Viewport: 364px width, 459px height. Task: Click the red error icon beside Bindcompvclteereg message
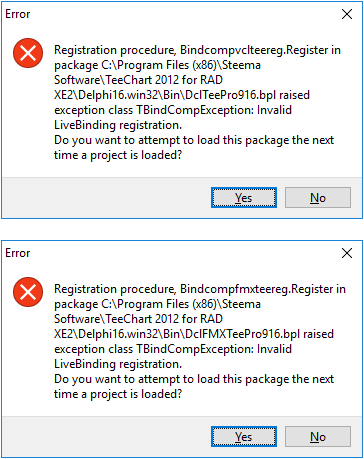[x=28, y=53]
